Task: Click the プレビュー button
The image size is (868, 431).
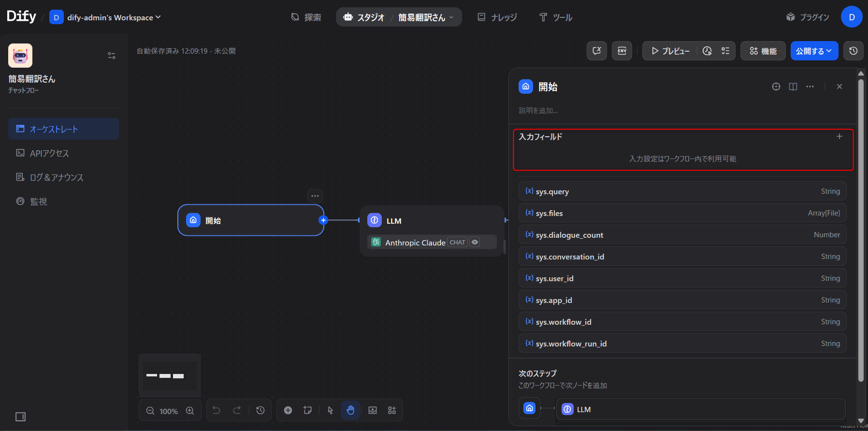Action: (670, 51)
